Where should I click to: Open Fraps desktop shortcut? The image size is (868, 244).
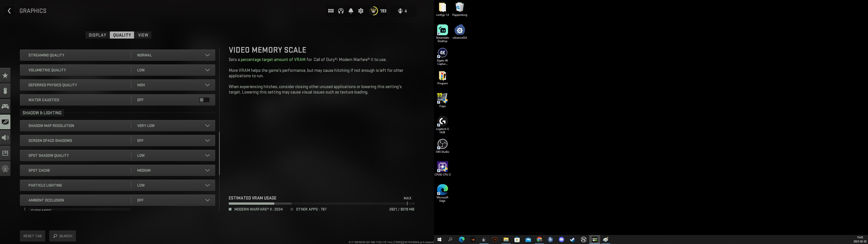442,100
